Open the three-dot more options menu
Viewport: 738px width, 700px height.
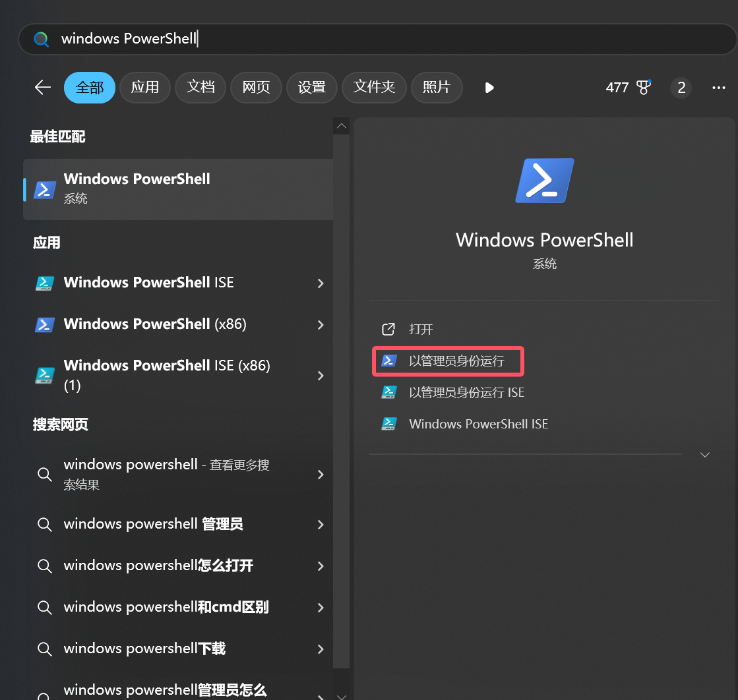[x=718, y=88]
